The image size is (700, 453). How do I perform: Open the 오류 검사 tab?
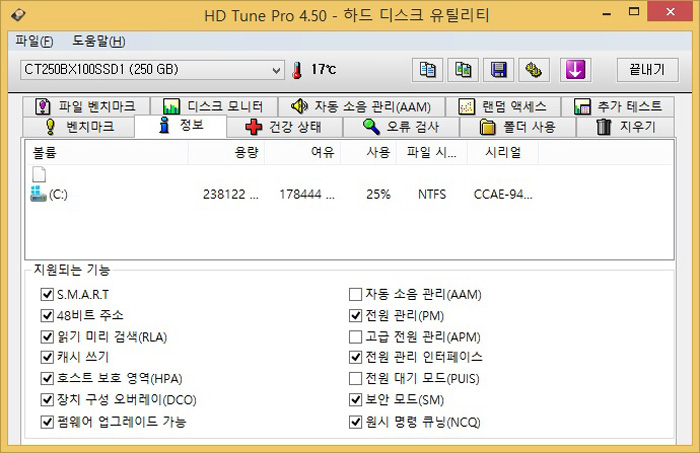pyautogui.click(x=398, y=127)
